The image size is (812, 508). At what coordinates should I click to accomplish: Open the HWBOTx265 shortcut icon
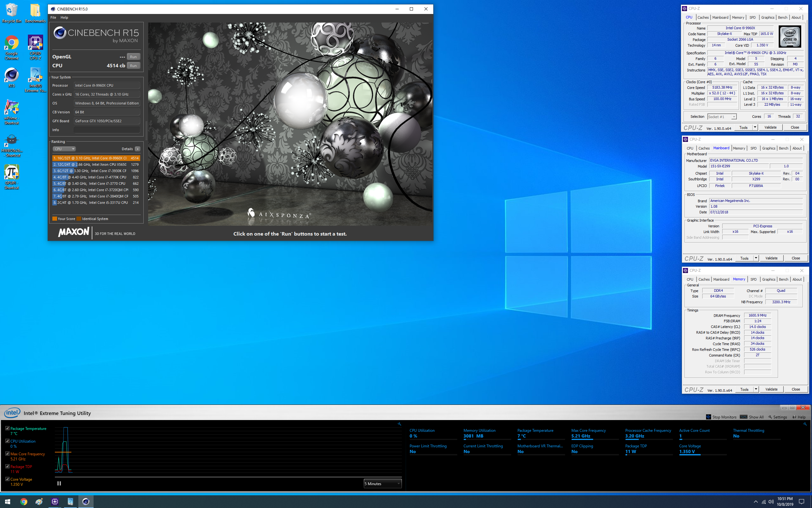(11, 145)
